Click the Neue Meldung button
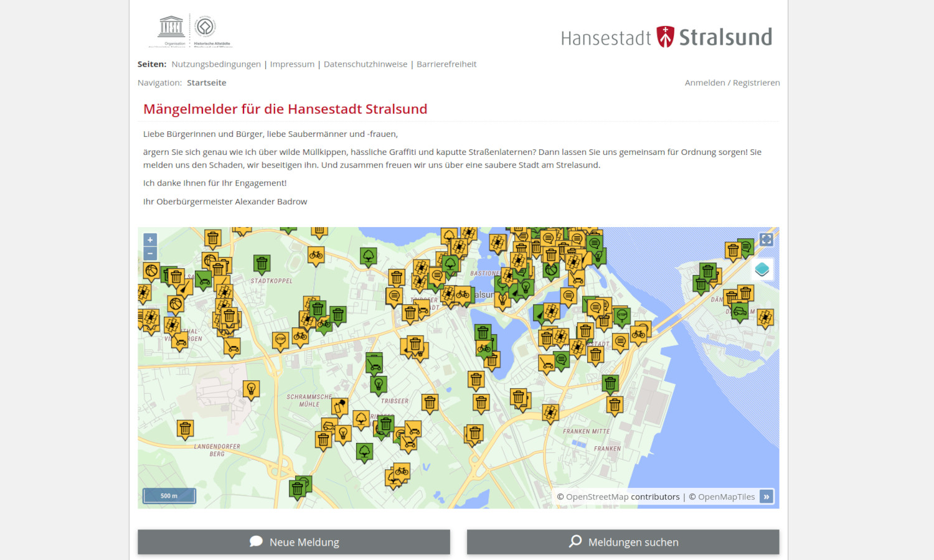 point(294,542)
